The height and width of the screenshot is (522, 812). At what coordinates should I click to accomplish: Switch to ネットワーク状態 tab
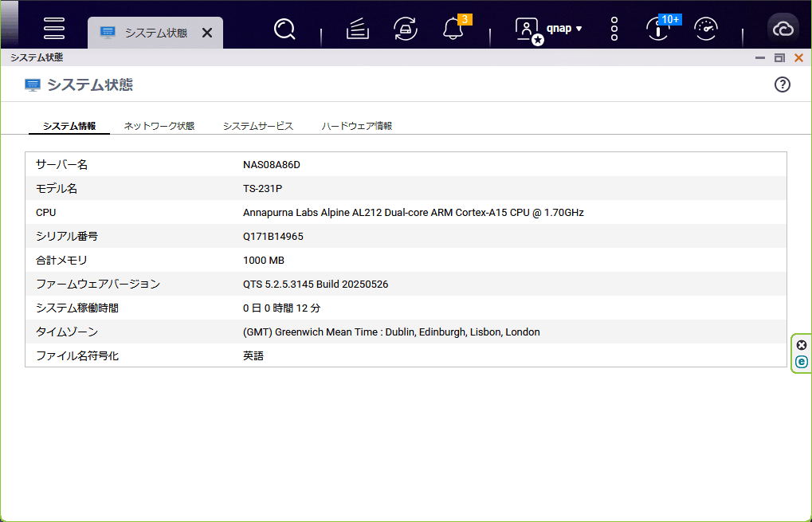159,126
